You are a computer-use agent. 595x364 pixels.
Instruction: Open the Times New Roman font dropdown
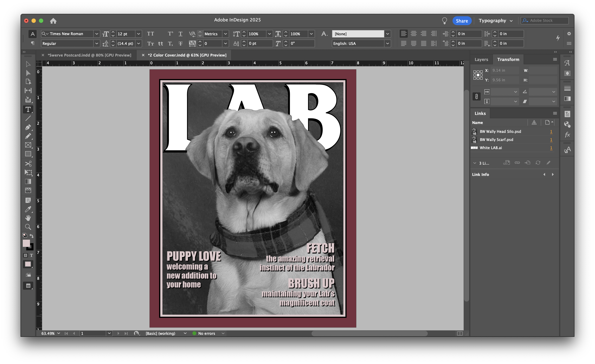click(96, 34)
